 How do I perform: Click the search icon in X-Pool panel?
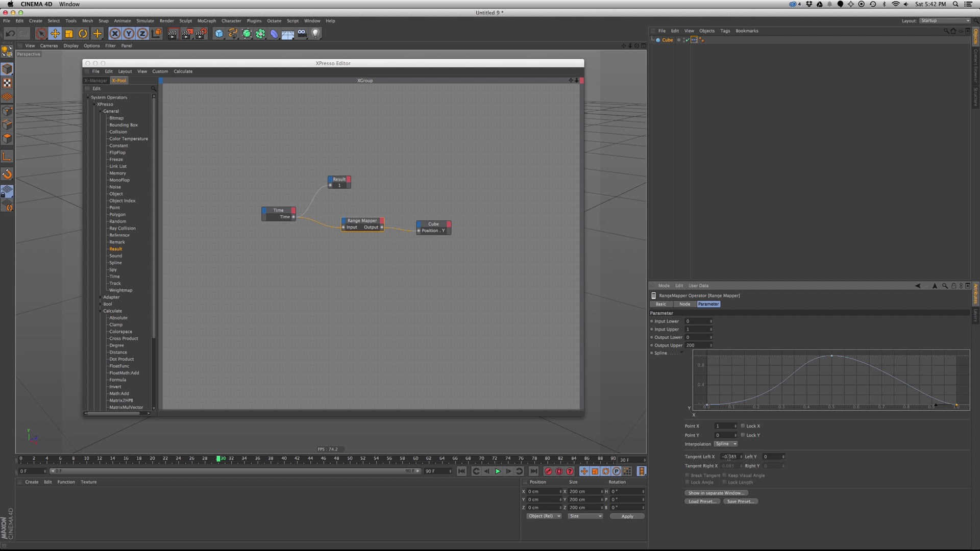[153, 89]
